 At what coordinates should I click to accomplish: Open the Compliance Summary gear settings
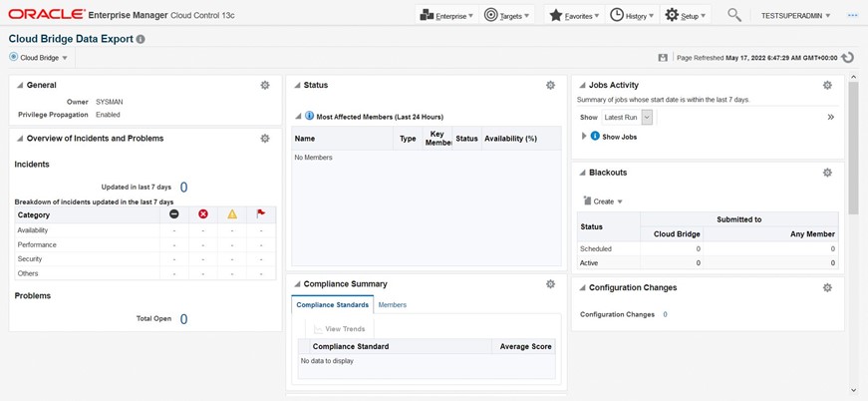pos(550,284)
